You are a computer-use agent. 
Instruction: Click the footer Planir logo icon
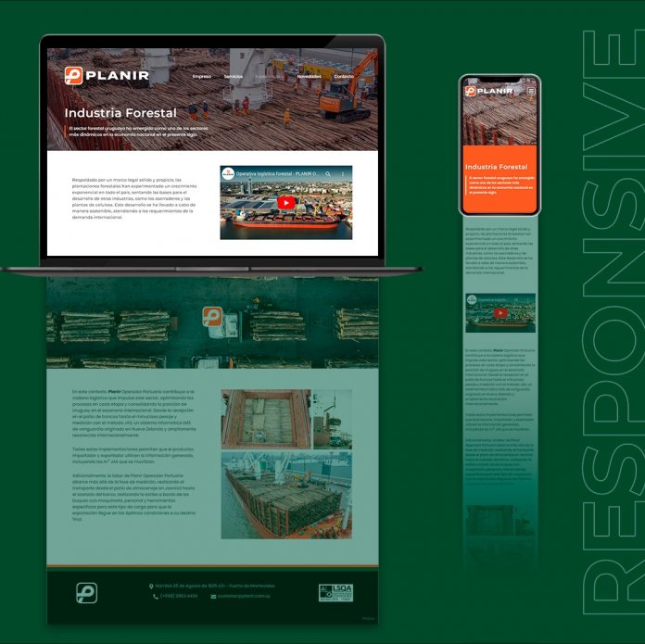tap(86, 592)
